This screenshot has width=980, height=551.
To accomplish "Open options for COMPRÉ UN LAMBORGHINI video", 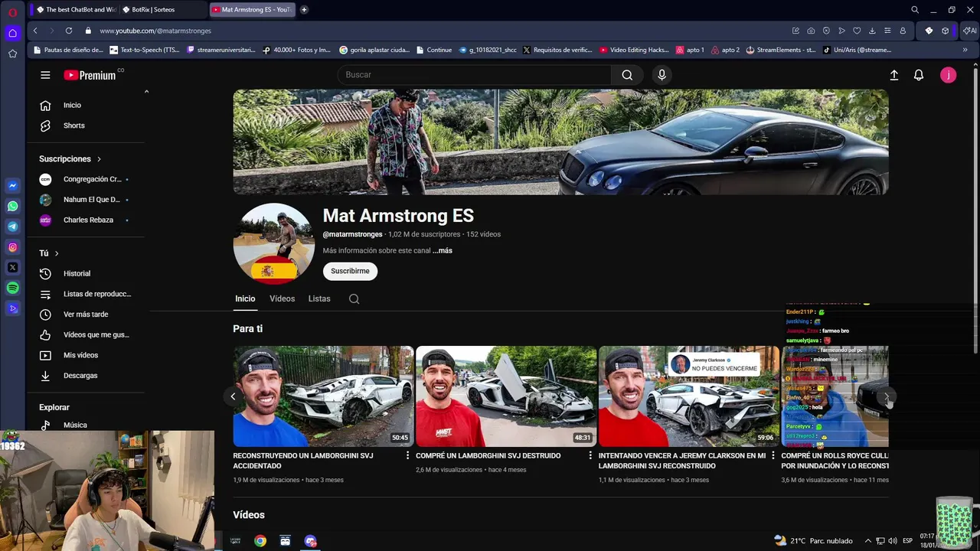I will [x=590, y=455].
